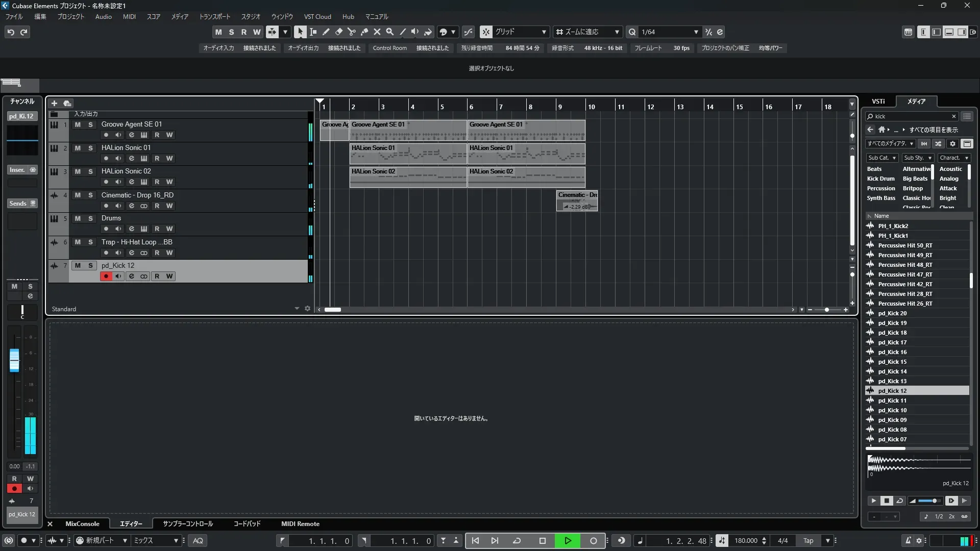The image size is (980, 551).
Task: Select the Erase tool
Action: pyautogui.click(x=338, y=32)
